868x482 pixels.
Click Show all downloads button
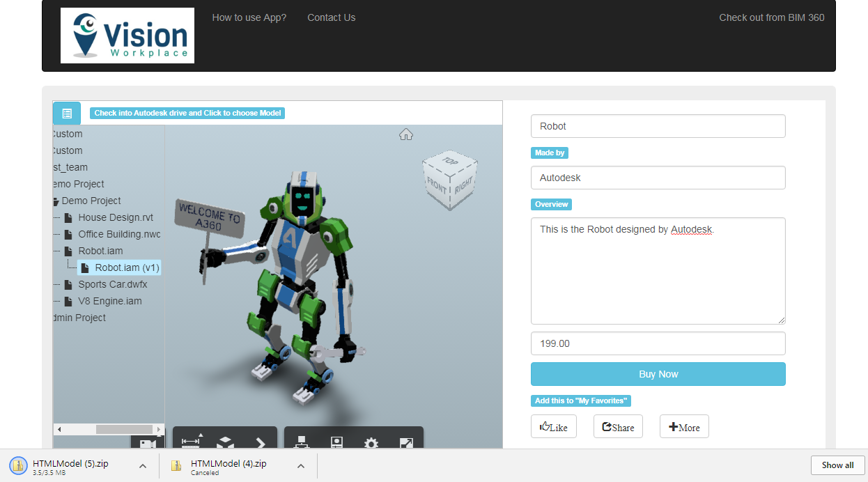pos(837,465)
